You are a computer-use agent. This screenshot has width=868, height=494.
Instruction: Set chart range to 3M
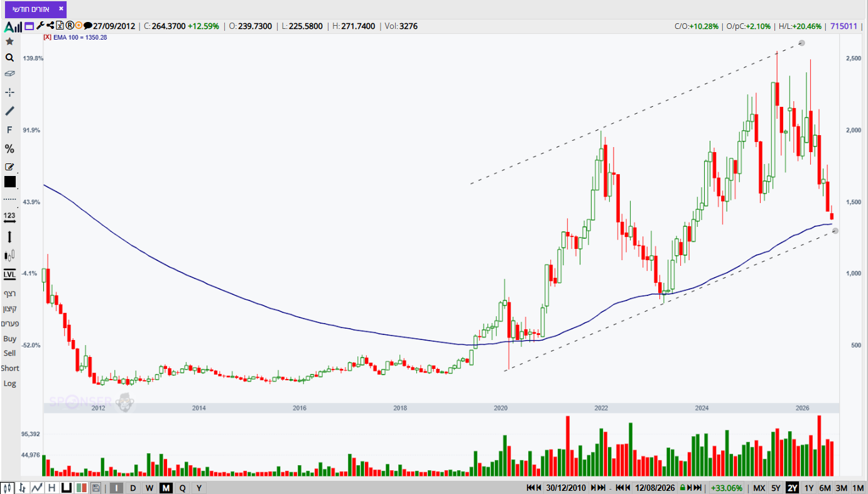coord(842,488)
